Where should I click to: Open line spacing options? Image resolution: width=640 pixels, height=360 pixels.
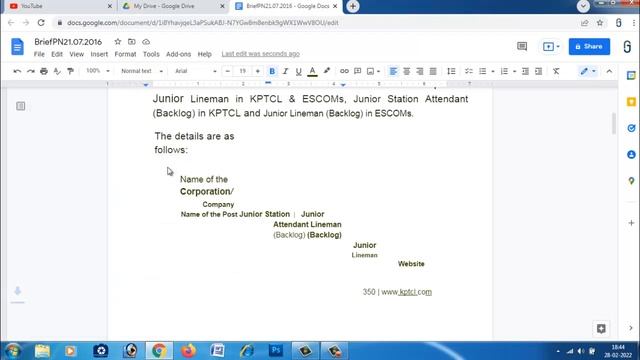[451, 71]
